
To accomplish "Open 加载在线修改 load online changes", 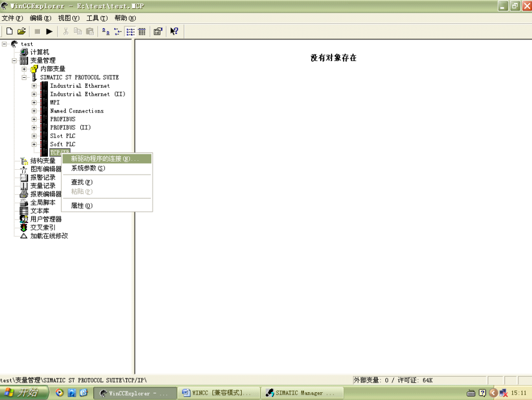I will coord(49,236).
